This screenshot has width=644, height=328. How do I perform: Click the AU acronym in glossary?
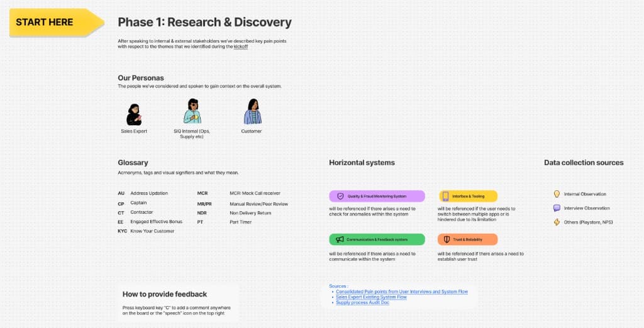click(121, 194)
